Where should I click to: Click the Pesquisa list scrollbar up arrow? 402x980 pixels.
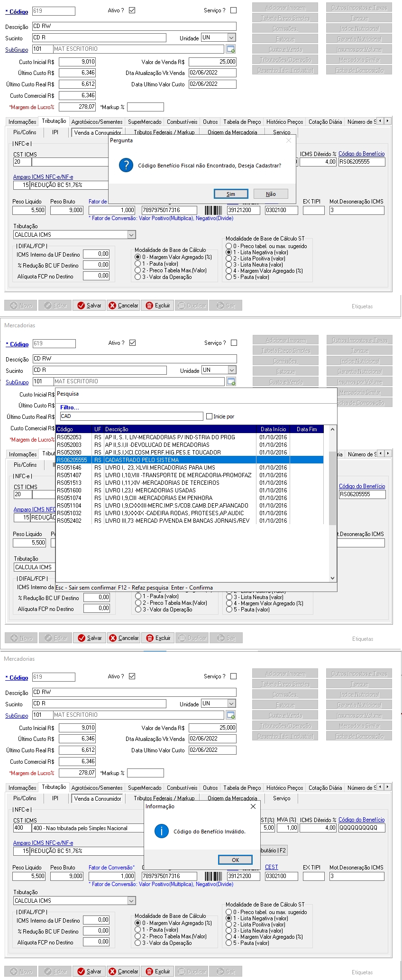tap(332, 429)
